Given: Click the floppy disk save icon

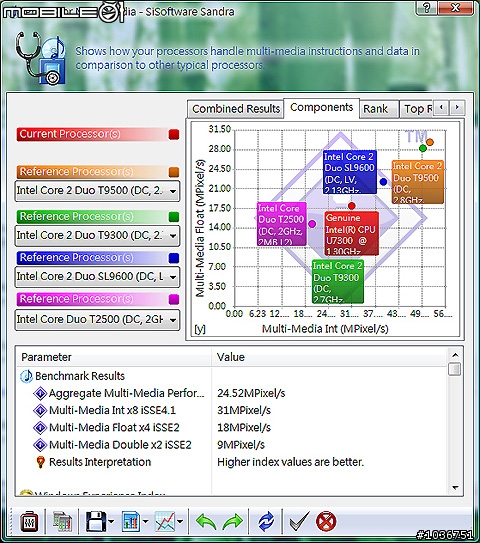Looking at the screenshot, I should coord(96,522).
